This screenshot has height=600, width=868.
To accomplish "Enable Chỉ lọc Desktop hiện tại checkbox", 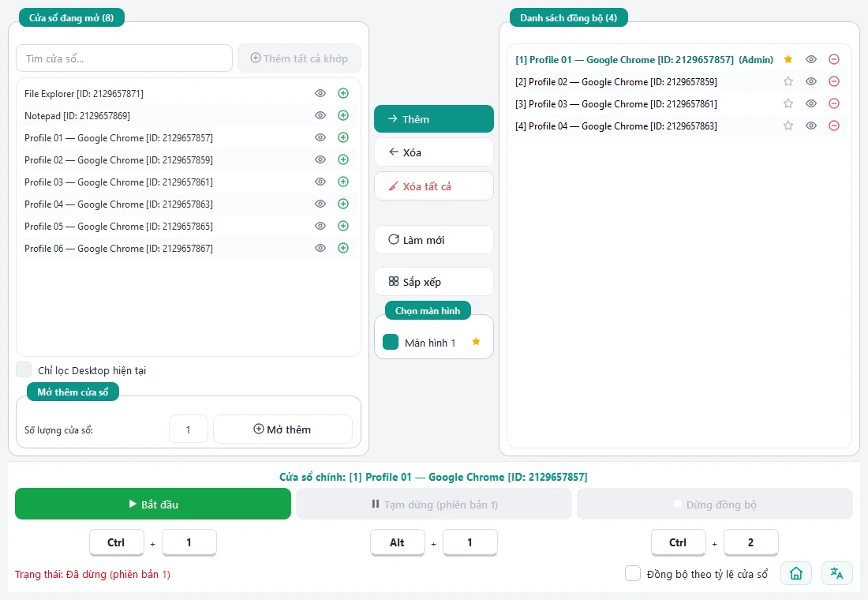I will point(24,369).
